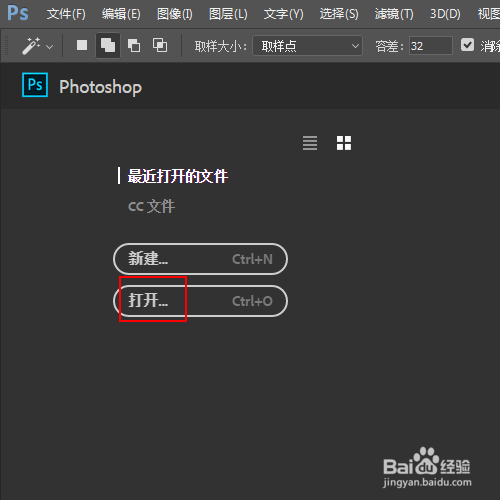Select the CC 文件 section
The image size is (500, 500).
tap(151, 206)
